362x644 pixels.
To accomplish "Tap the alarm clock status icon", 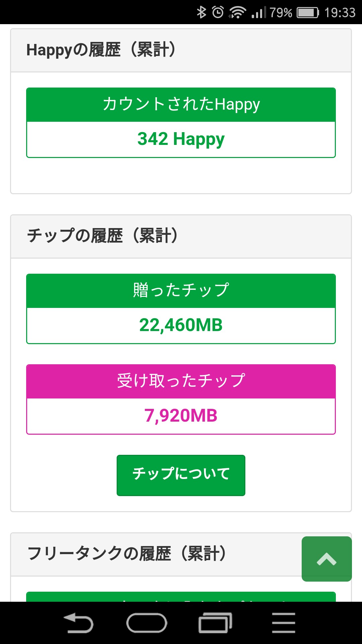I will pyautogui.click(x=218, y=12).
